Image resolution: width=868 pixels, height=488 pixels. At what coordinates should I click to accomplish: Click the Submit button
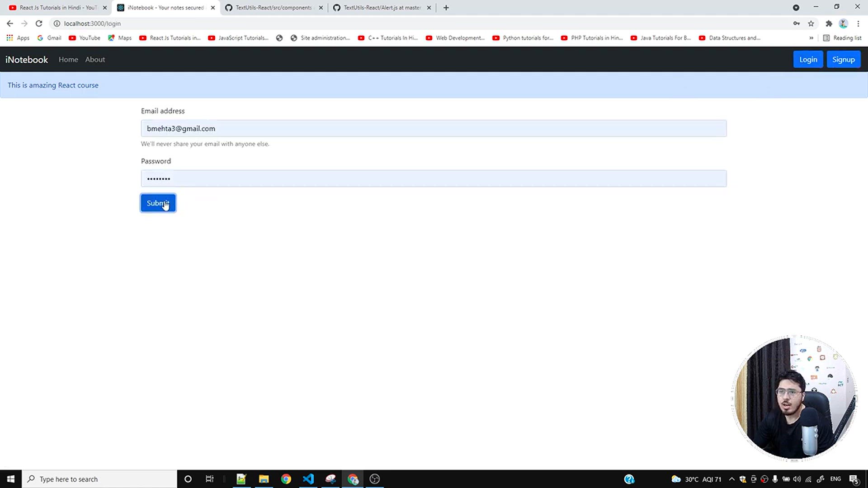(x=158, y=203)
